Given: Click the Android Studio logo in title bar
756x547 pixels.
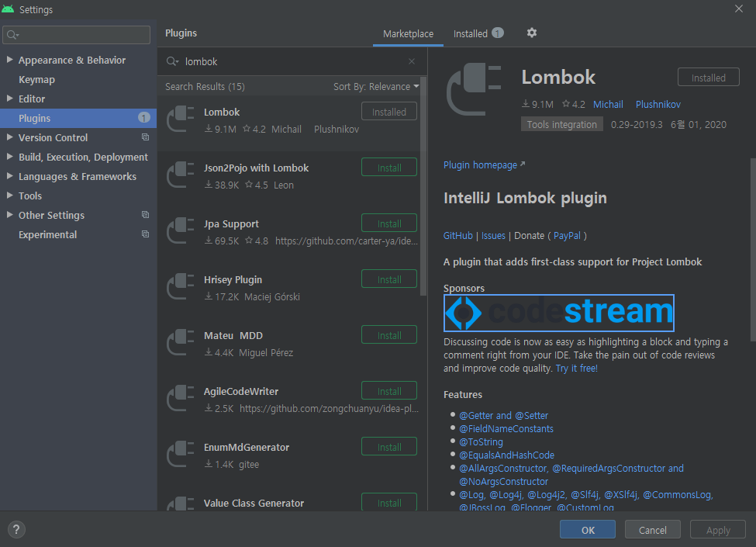Looking at the screenshot, I should pyautogui.click(x=9, y=9).
